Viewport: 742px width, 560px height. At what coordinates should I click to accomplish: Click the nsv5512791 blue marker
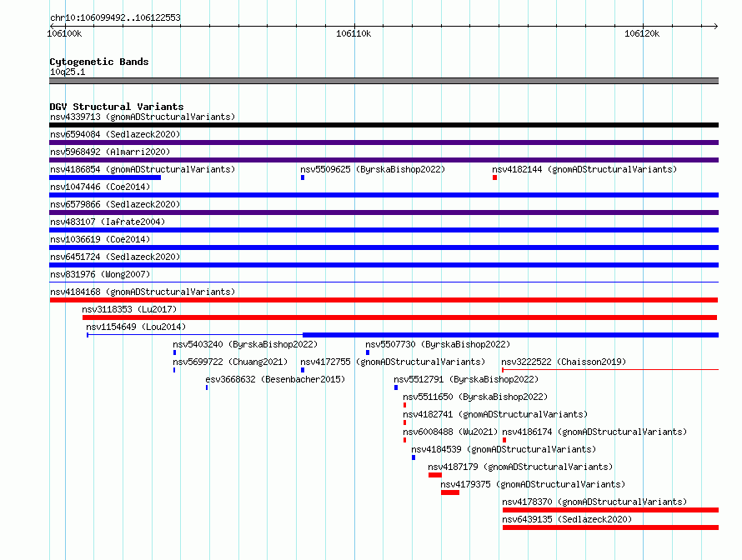(x=396, y=387)
